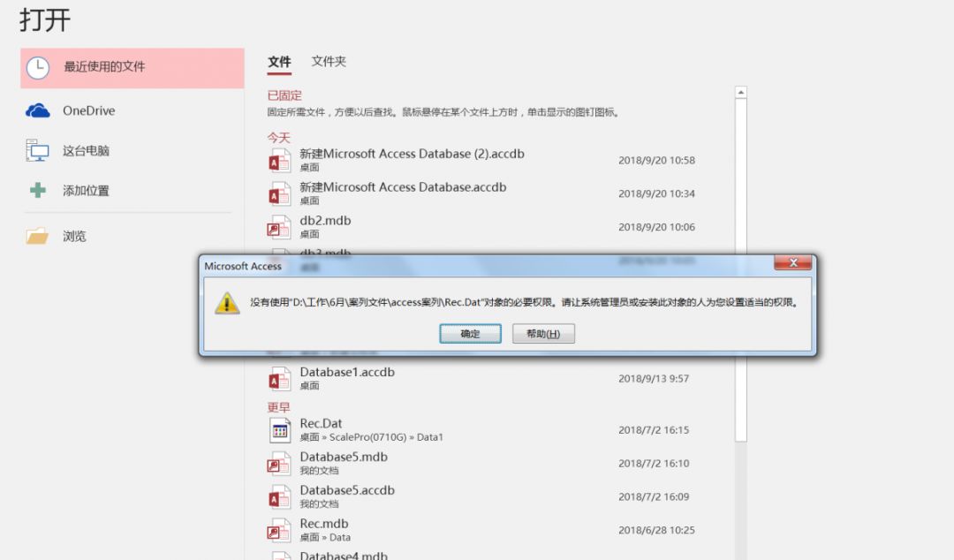Click the 帮助(H) button
Image resolution: width=954 pixels, height=560 pixels.
pyautogui.click(x=543, y=334)
